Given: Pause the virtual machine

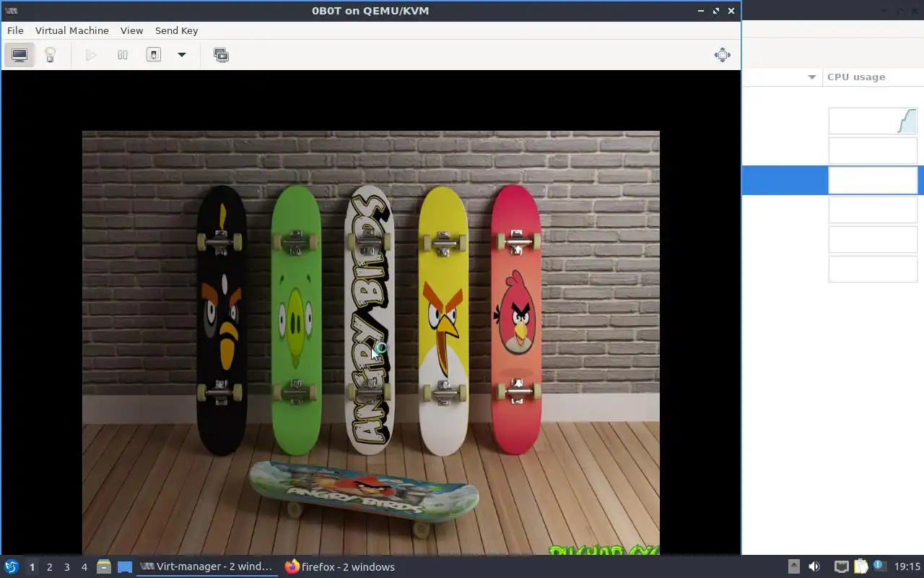Looking at the screenshot, I should tap(123, 55).
